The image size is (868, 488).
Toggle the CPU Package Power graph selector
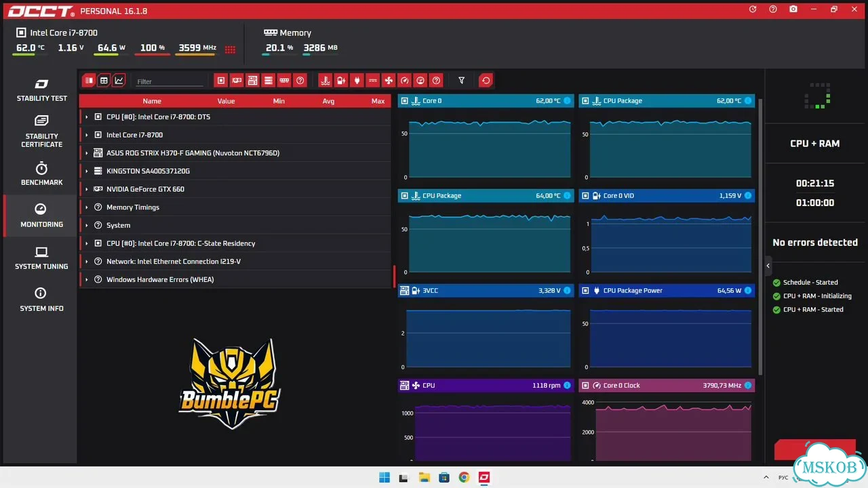[585, 291]
